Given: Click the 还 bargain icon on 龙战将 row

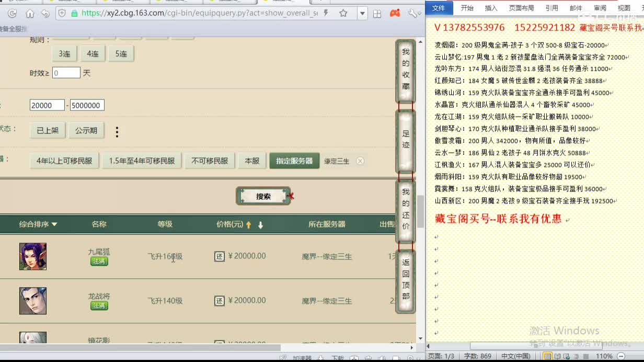Looking at the screenshot, I should coord(220,301).
